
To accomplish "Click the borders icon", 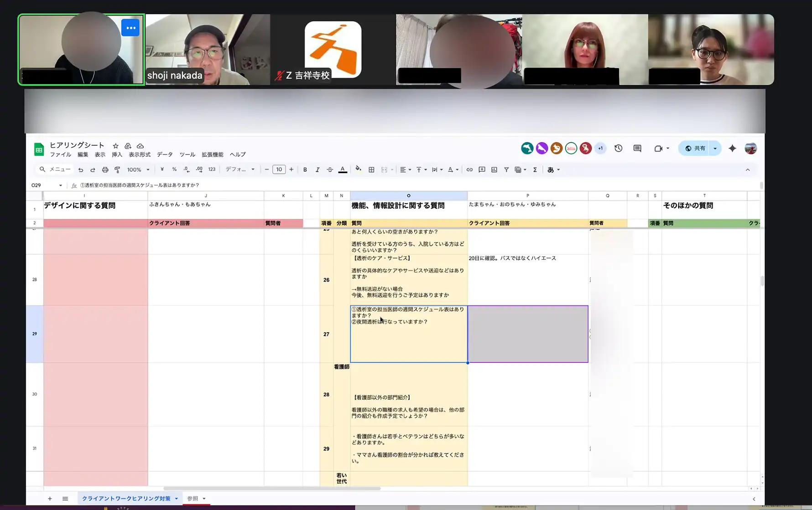I will (371, 170).
